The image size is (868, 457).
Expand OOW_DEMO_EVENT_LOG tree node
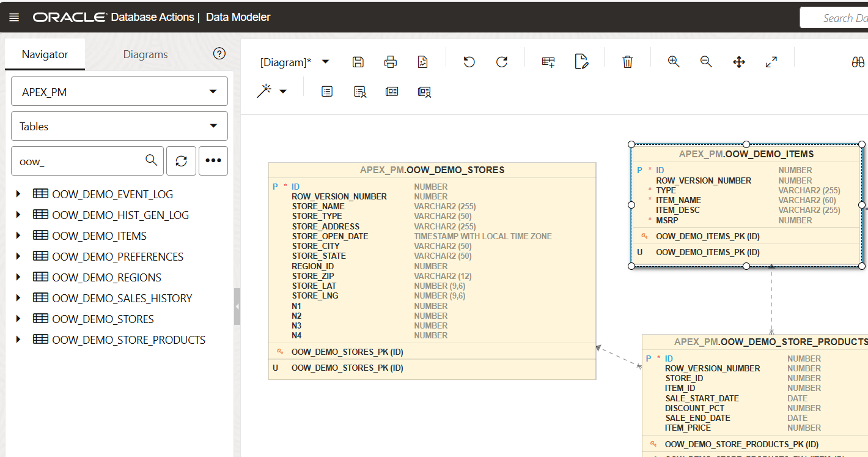pyautogui.click(x=18, y=194)
